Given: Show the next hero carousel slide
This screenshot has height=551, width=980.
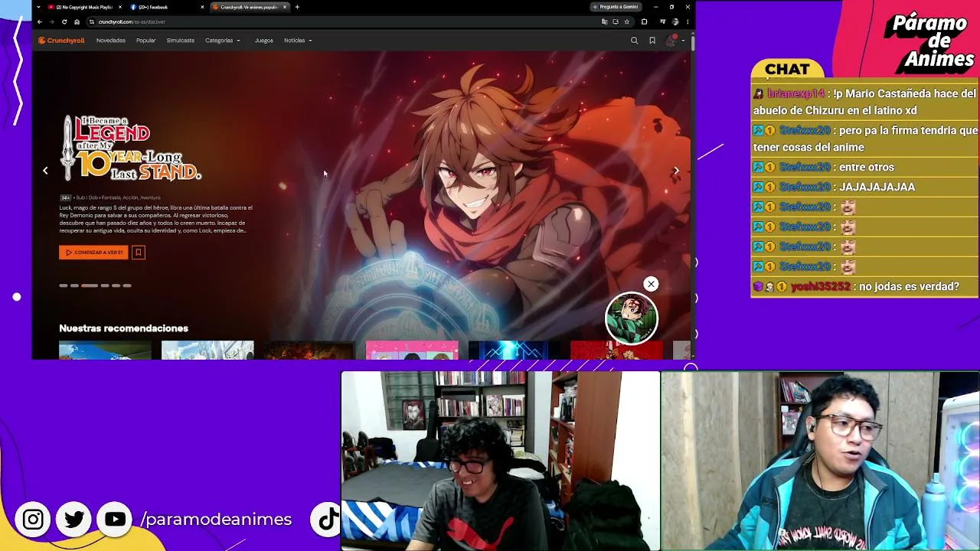Looking at the screenshot, I should (x=676, y=171).
